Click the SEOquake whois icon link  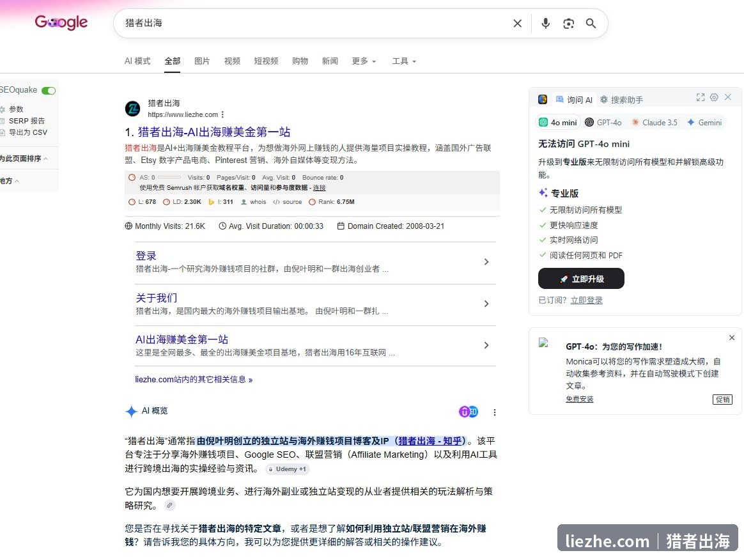(x=254, y=202)
